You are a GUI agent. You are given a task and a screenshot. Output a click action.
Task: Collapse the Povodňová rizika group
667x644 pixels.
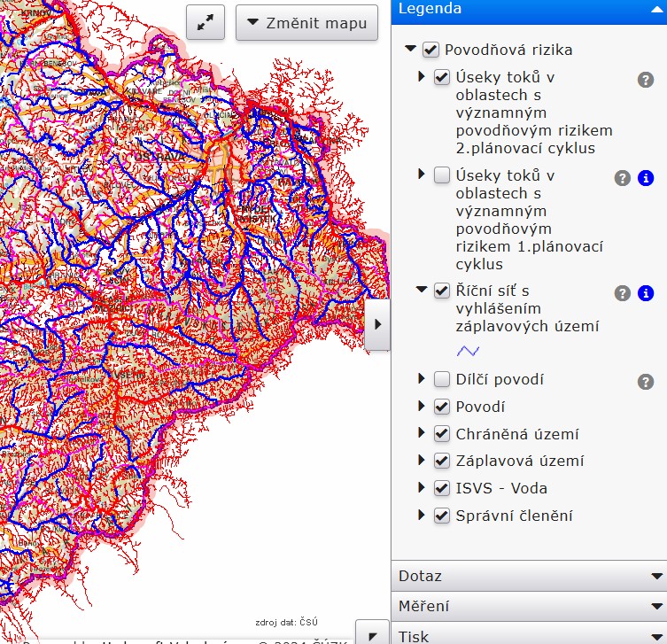(410, 50)
